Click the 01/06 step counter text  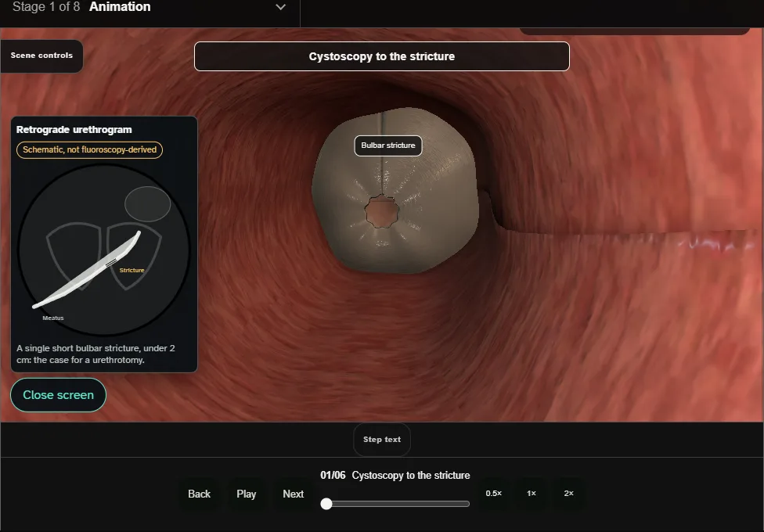(333, 476)
